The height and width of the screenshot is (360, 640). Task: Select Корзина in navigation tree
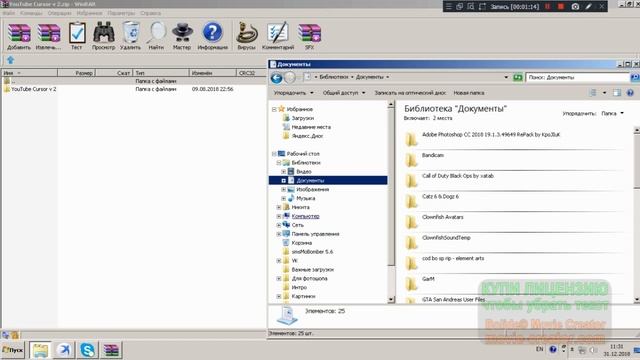click(302, 243)
